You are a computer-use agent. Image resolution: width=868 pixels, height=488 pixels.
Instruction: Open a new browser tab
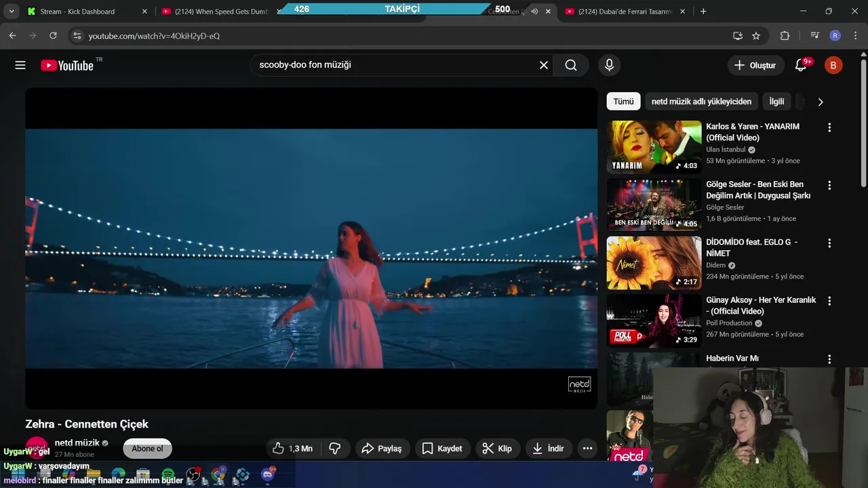tap(703, 12)
